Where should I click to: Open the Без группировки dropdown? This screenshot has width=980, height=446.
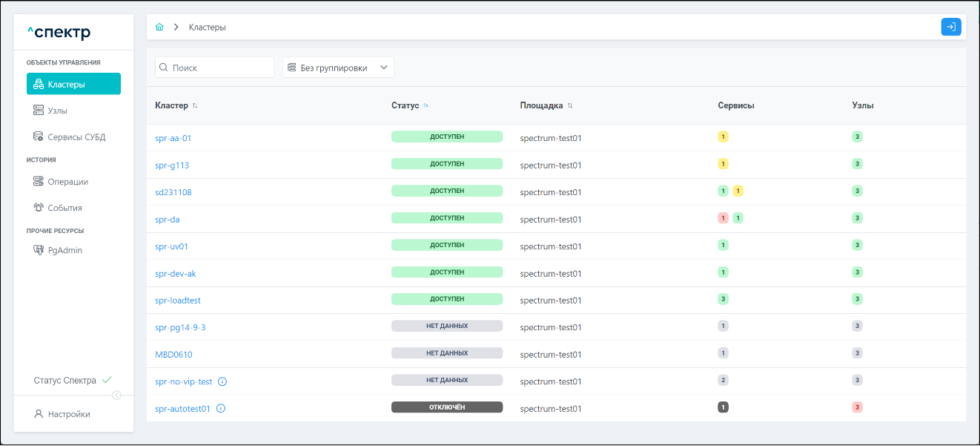point(338,68)
